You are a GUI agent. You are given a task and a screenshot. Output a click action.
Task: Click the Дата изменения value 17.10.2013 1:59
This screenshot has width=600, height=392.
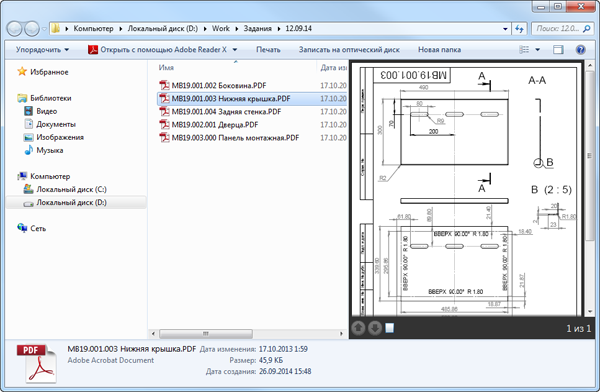point(283,349)
